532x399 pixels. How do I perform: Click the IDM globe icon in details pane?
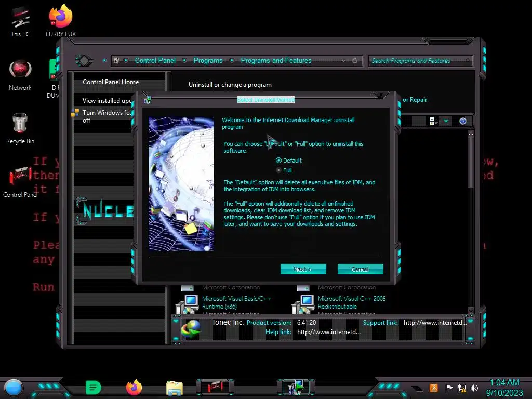click(x=191, y=329)
